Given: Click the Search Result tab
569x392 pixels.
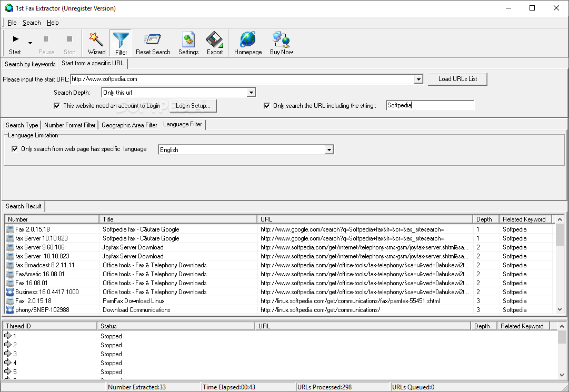Looking at the screenshot, I should [x=24, y=206].
